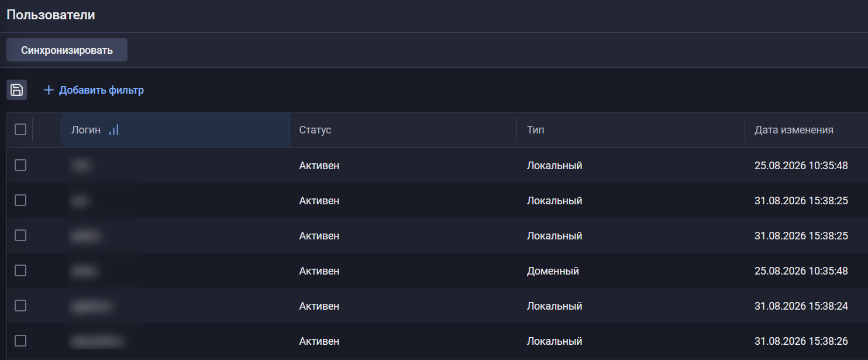868x360 pixels.
Task: Click the save filter floppy disk icon
Action: point(17,90)
